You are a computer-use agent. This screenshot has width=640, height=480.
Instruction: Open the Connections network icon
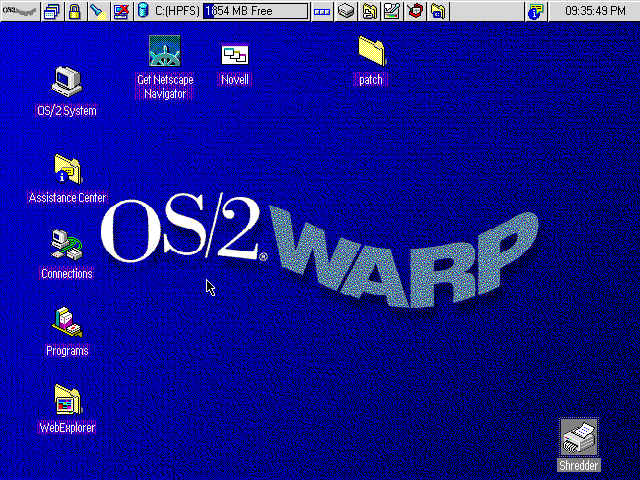point(67,245)
